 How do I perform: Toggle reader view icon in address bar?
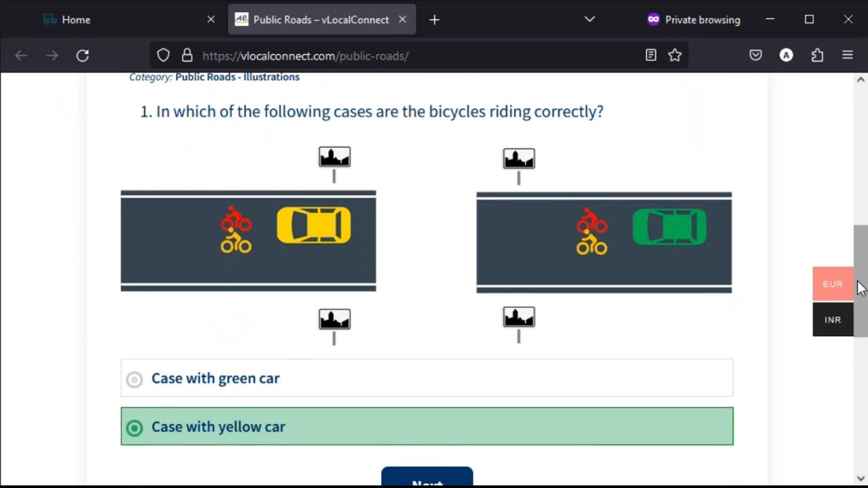[x=651, y=56]
